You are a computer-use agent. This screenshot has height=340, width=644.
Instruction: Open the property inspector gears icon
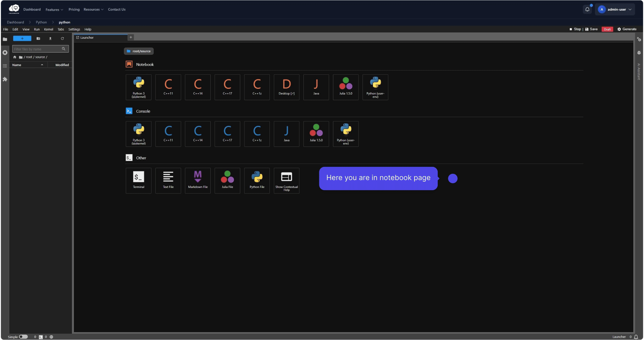(639, 39)
